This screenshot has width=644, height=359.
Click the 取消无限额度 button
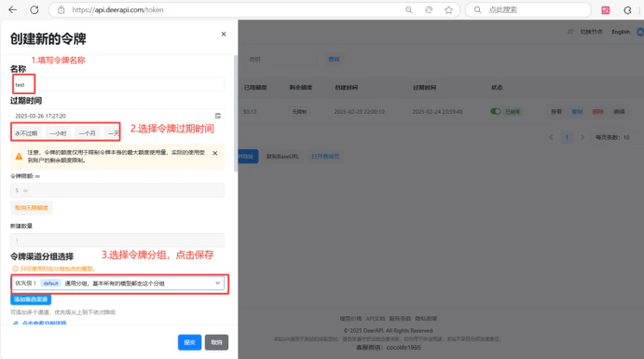point(31,208)
